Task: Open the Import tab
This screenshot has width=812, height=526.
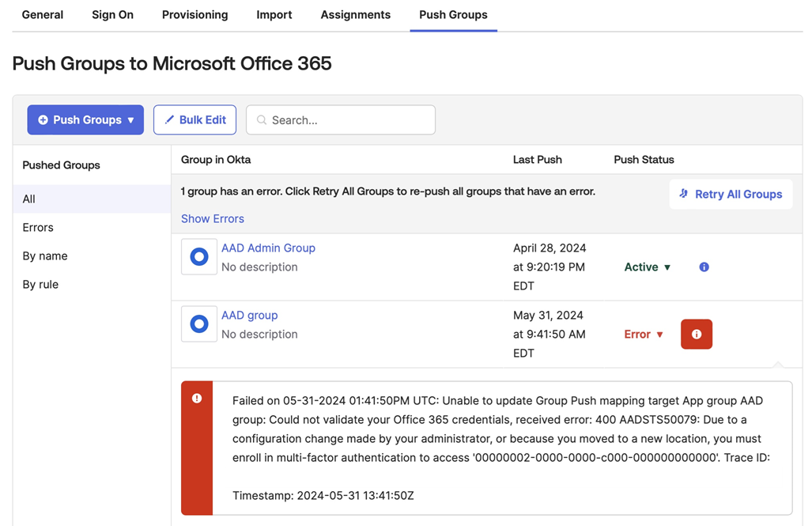Action: coord(274,14)
